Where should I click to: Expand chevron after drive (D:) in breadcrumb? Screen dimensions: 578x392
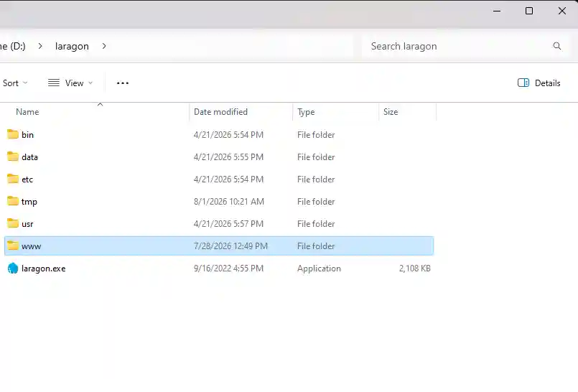[40, 46]
